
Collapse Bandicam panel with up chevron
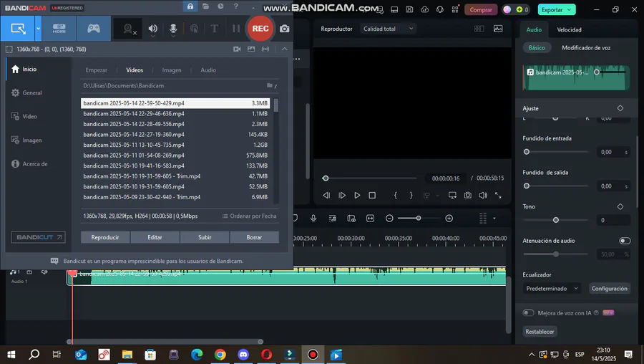click(x=284, y=49)
